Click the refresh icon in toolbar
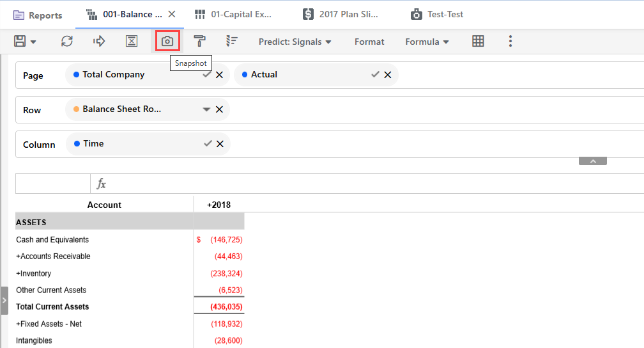 [x=66, y=42]
